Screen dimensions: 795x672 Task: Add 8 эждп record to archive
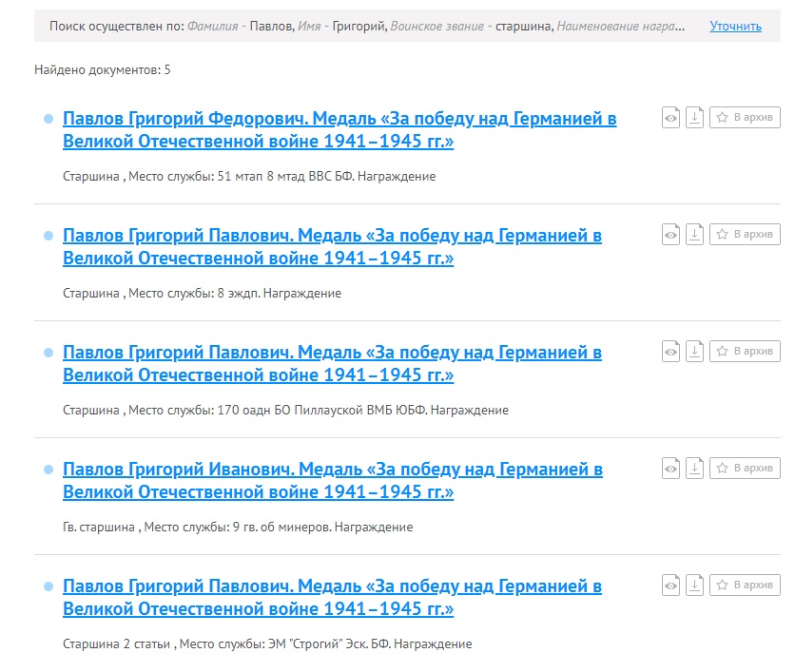(x=745, y=235)
